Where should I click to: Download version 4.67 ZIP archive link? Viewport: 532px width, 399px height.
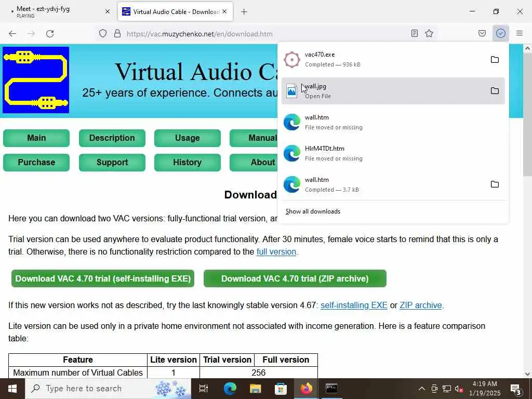tap(421, 305)
